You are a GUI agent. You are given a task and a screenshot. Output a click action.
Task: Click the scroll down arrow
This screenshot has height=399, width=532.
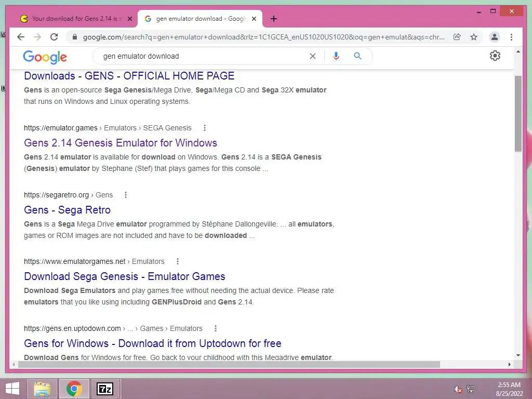point(518,355)
